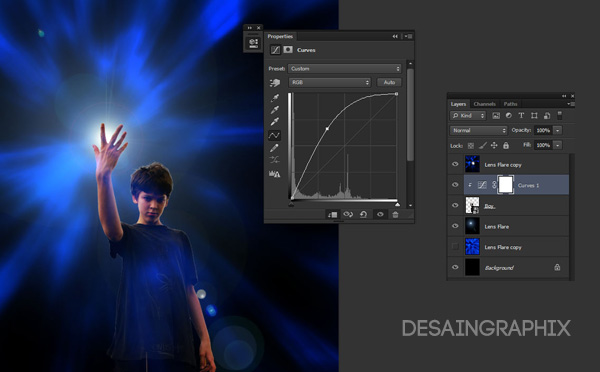600x372 pixels.
Task: Select the Boy layer thumbnail
Action: click(x=472, y=206)
